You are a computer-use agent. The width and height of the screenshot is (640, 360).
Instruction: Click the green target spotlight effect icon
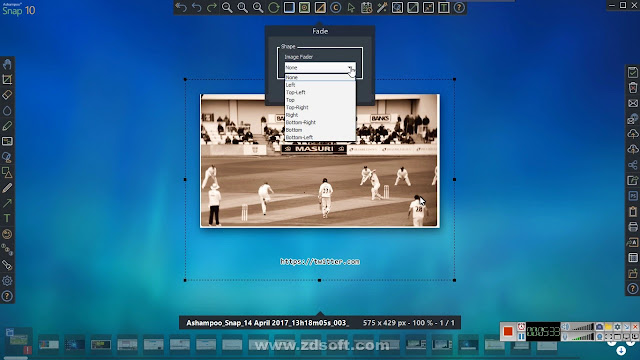pyautogui.click(x=304, y=7)
